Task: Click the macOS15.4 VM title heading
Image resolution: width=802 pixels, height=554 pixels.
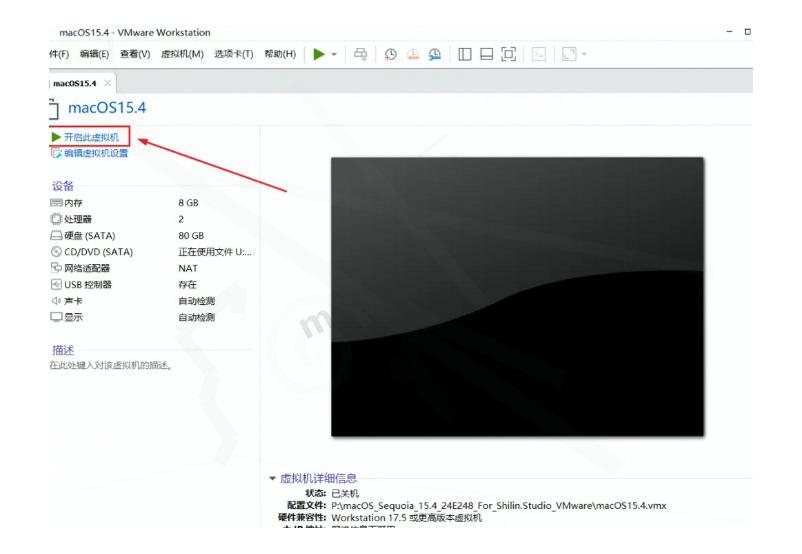Action: pos(107,108)
